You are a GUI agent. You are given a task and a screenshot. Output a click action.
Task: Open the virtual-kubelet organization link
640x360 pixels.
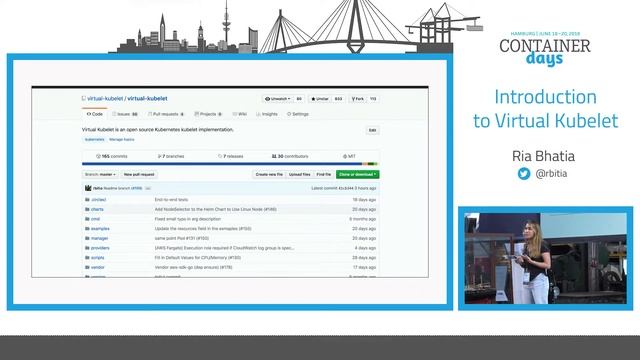click(x=105, y=98)
